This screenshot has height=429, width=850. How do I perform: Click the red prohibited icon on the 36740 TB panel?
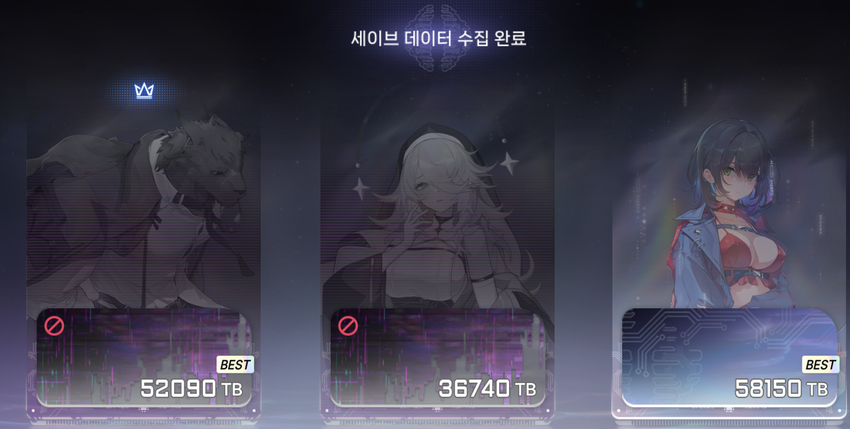point(348,326)
